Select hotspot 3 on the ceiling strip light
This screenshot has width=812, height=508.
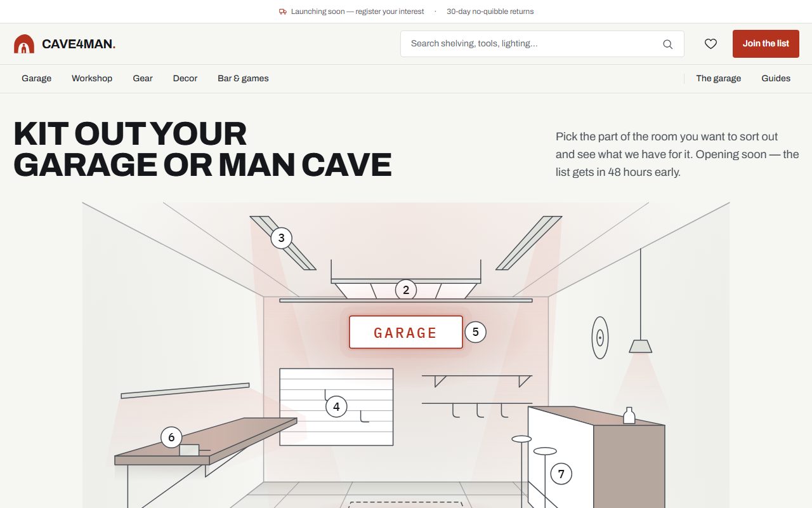tap(281, 239)
